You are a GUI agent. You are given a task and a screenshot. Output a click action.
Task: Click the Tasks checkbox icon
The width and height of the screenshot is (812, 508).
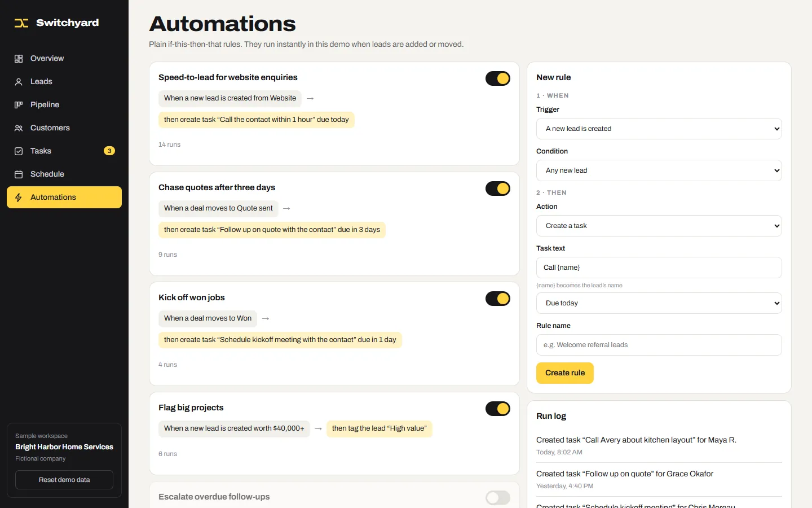point(19,151)
